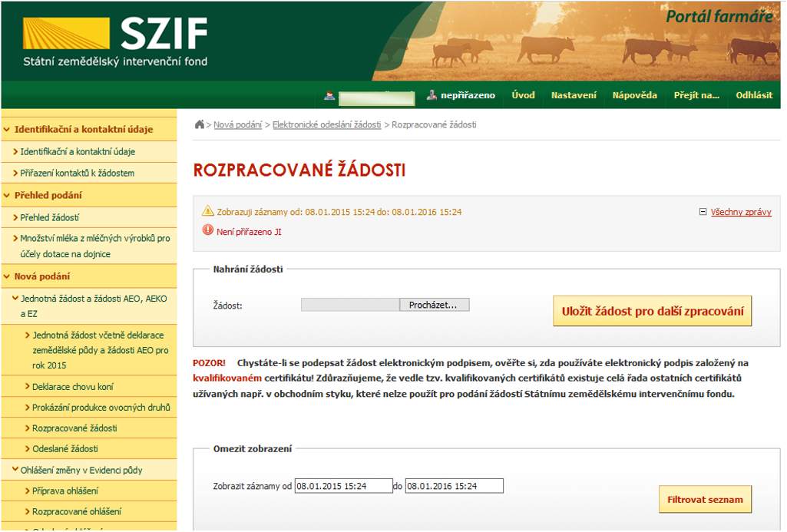
Task: Follow Elektronické odeslání žádosti breadcrumb link
Action: point(327,124)
